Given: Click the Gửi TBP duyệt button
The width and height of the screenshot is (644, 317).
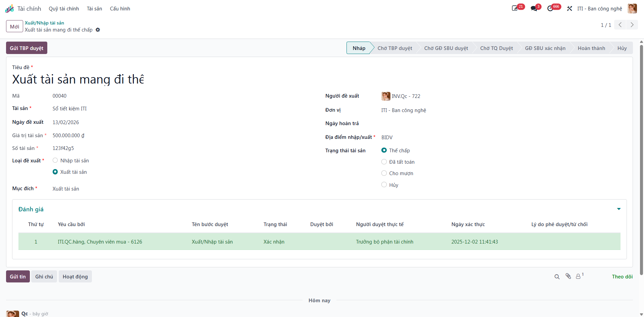Looking at the screenshot, I should point(26,48).
